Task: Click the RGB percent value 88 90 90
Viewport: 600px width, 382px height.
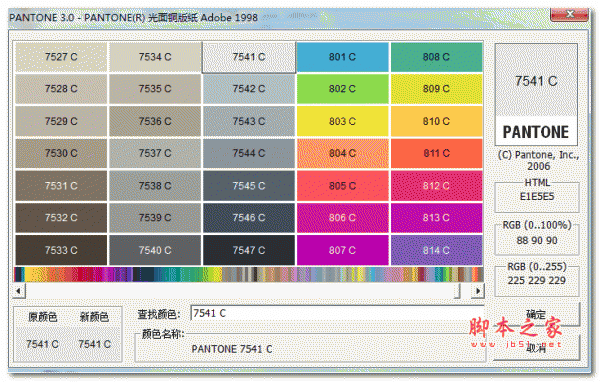Action: tap(537, 240)
